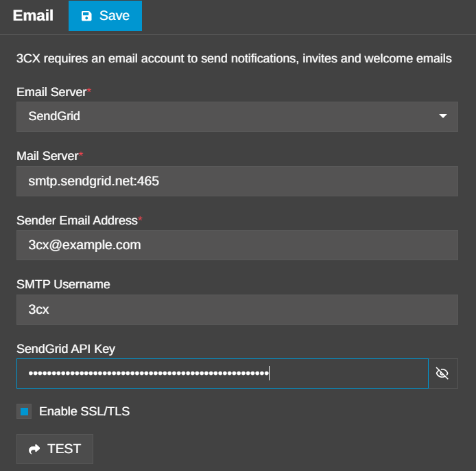Click the description text about 3CX notifications
The height and width of the screenshot is (471, 476).
click(234, 58)
